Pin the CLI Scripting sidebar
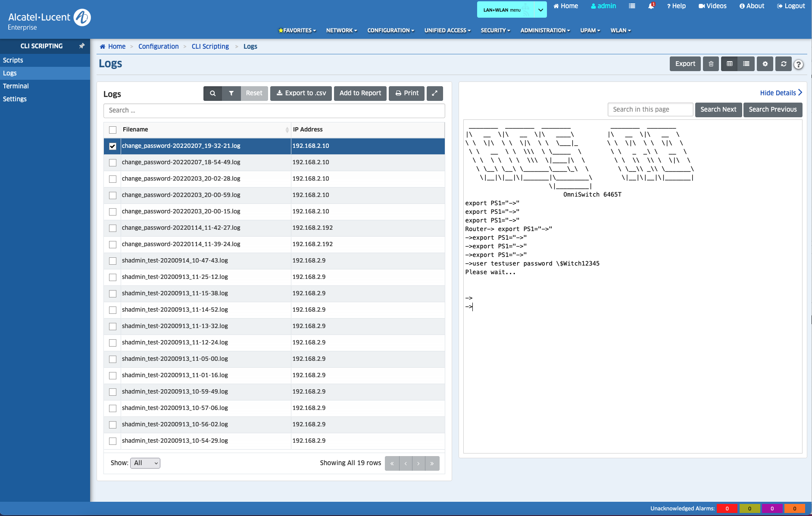Viewport: 812px width, 516px height. pos(82,46)
